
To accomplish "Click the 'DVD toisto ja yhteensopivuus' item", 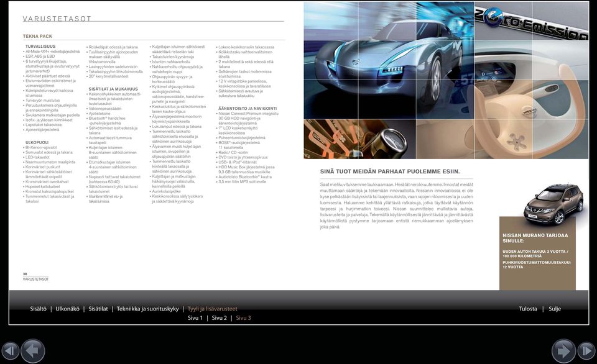I will 243,157.
